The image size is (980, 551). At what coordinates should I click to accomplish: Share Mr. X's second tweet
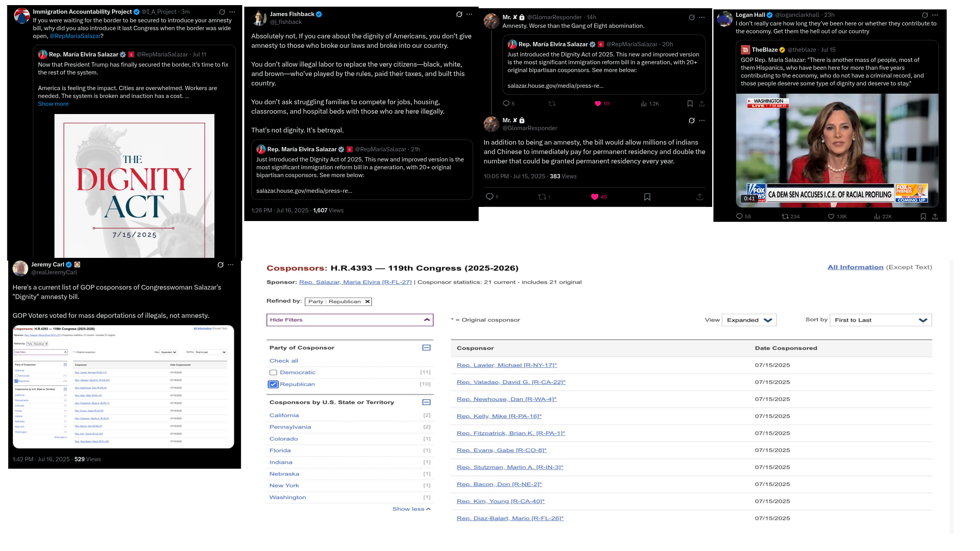point(700,197)
